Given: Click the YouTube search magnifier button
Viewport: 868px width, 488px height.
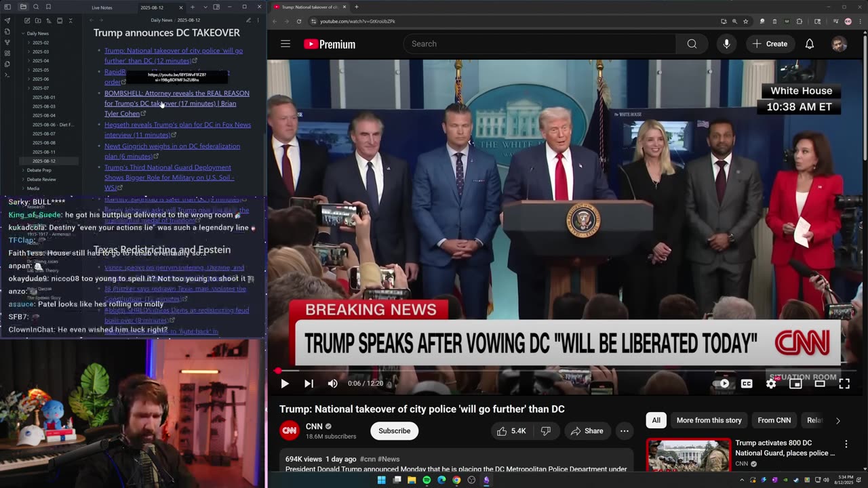Looking at the screenshot, I should pyautogui.click(x=692, y=44).
